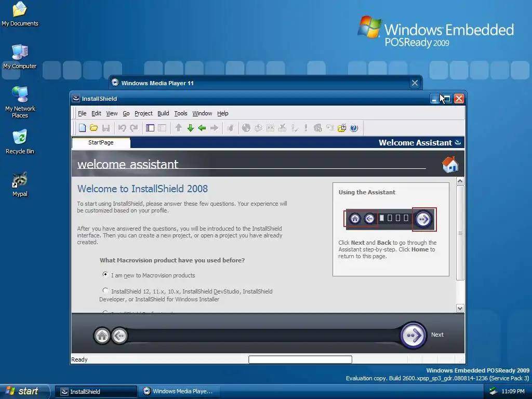Close the Windows Media Player 11 window

click(415, 83)
